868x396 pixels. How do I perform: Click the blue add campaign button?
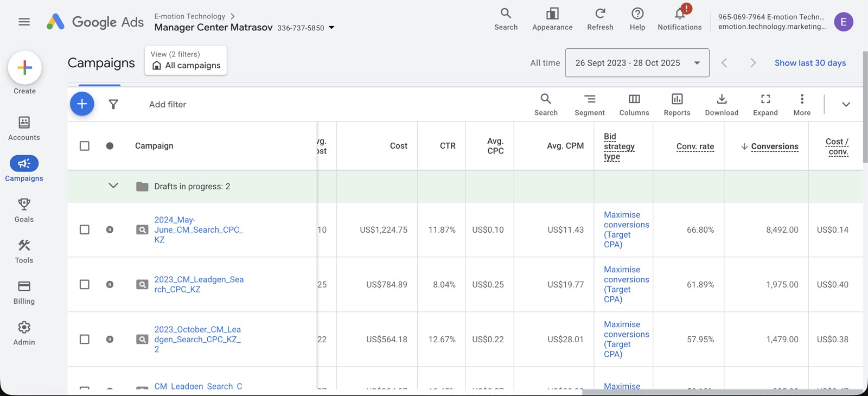point(82,104)
